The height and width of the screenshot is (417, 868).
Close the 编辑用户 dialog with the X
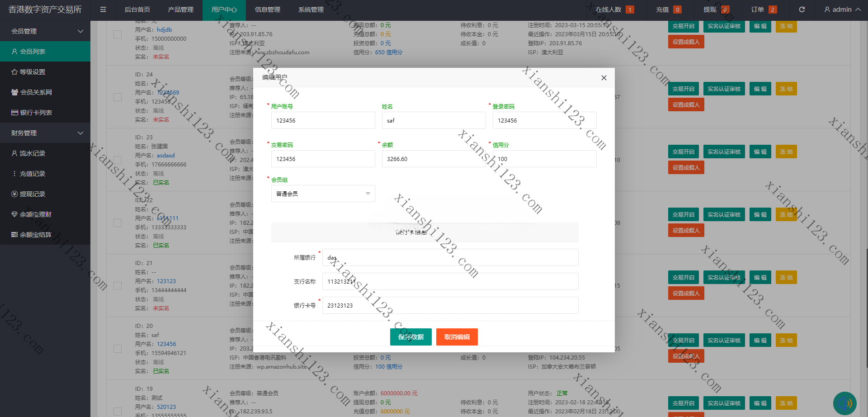604,78
